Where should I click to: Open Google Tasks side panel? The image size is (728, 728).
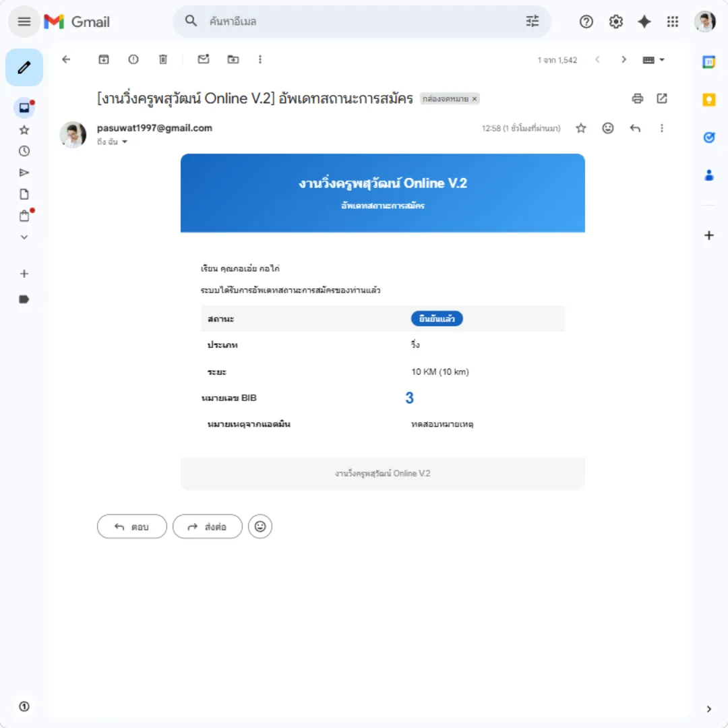click(x=709, y=137)
